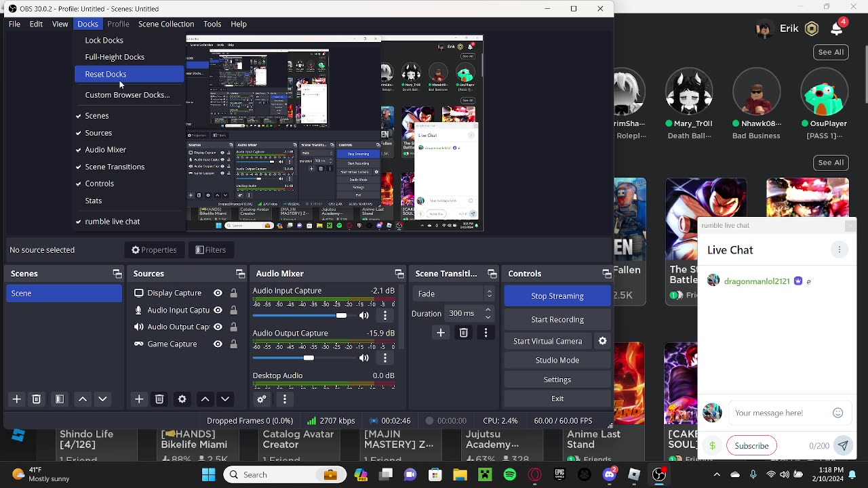The width and height of the screenshot is (868, 488).
Task: Open virtual camera settings gear
Action: pos(602,341)
